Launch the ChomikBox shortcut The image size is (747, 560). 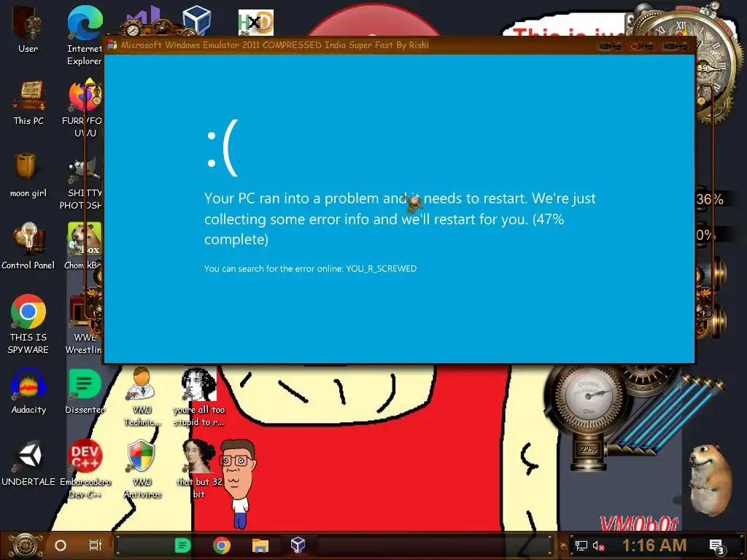coord(84,245)
